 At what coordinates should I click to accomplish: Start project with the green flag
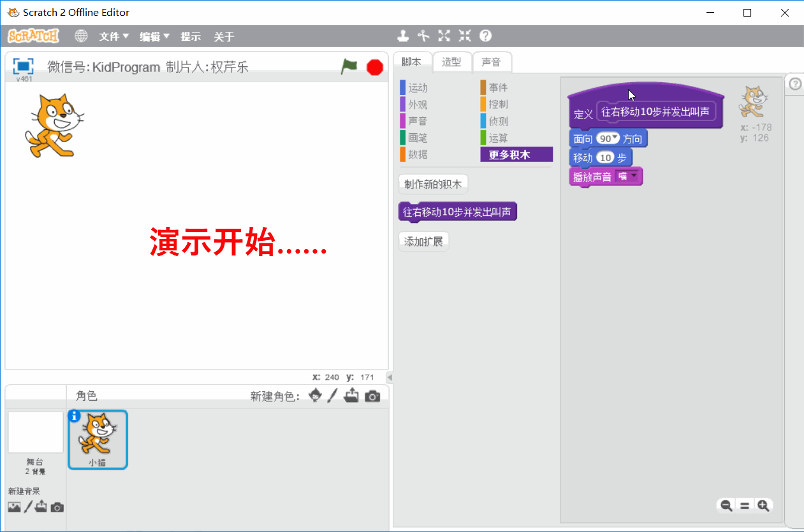349,66
